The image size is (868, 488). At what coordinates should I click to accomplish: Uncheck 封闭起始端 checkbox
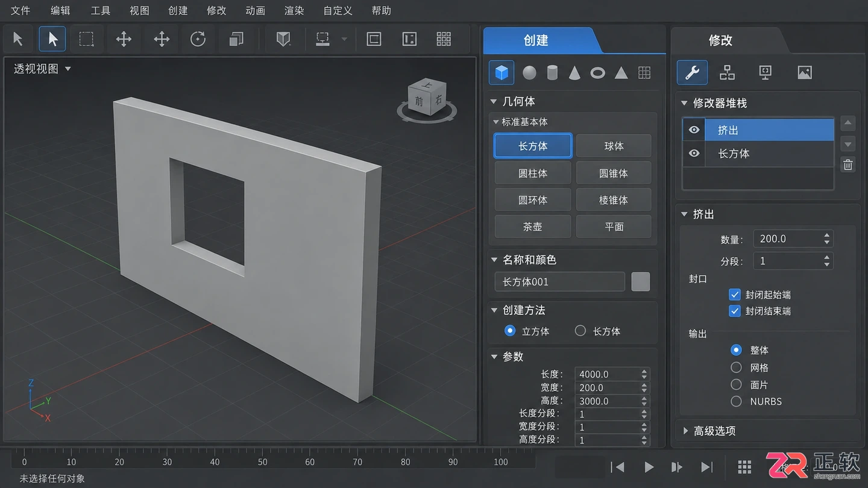click(734, 295)
